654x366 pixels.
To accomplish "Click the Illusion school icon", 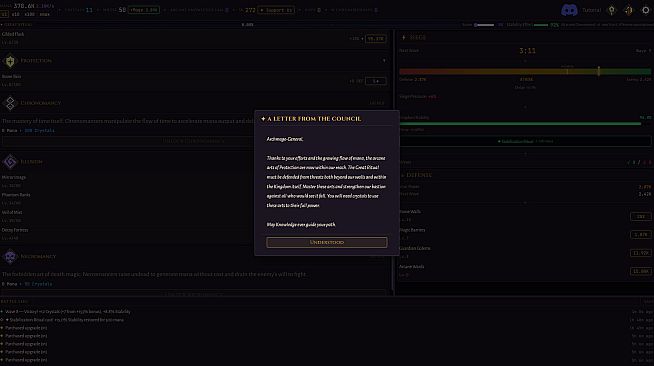I will pyautogui.click(x=10, y=162).
